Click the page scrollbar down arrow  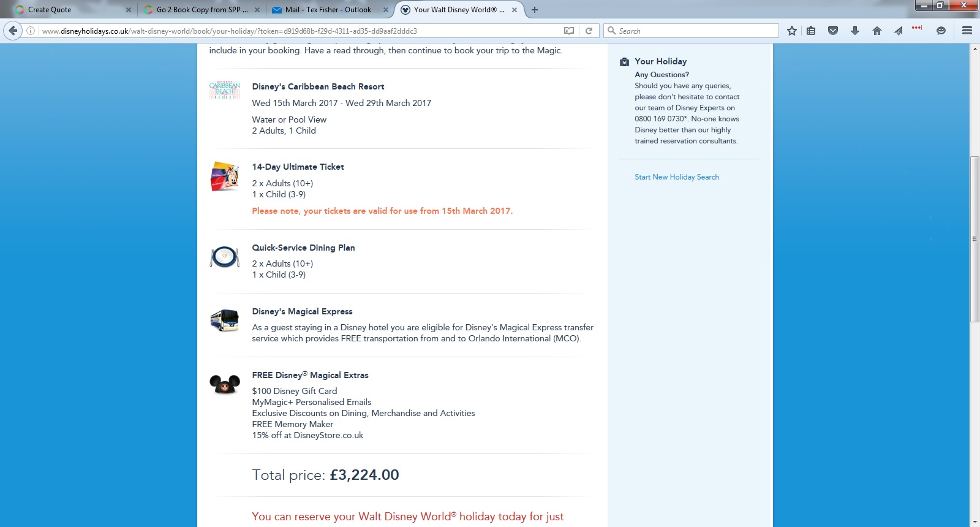coord(974,522)
